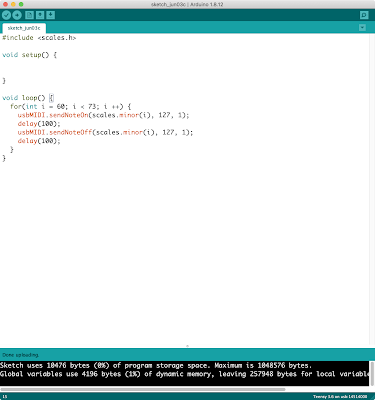Image resolution: width=375 pixels, height=400 pixels.
Task: Click the second delay(100); line
Action: (39, 141)
